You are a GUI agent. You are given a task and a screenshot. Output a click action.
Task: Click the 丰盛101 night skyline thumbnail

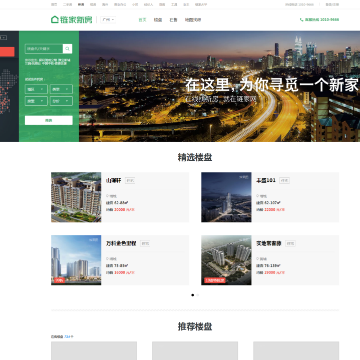tap(226, 197)
